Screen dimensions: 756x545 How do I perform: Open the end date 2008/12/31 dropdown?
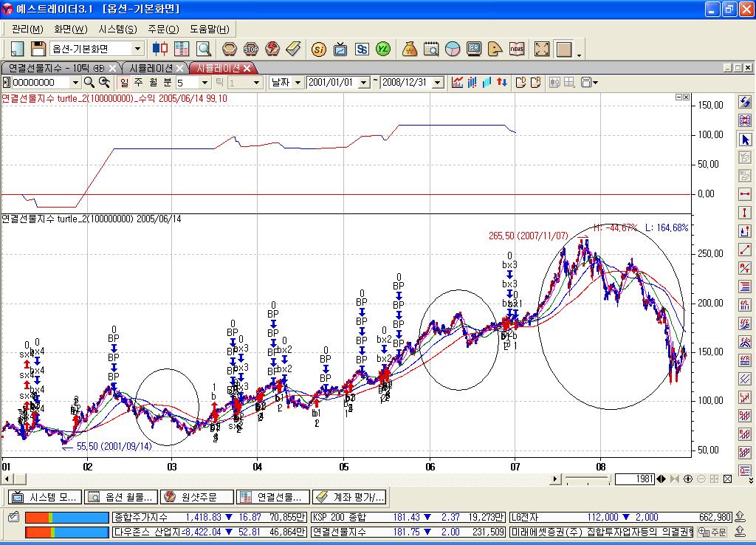pos(438,83)
